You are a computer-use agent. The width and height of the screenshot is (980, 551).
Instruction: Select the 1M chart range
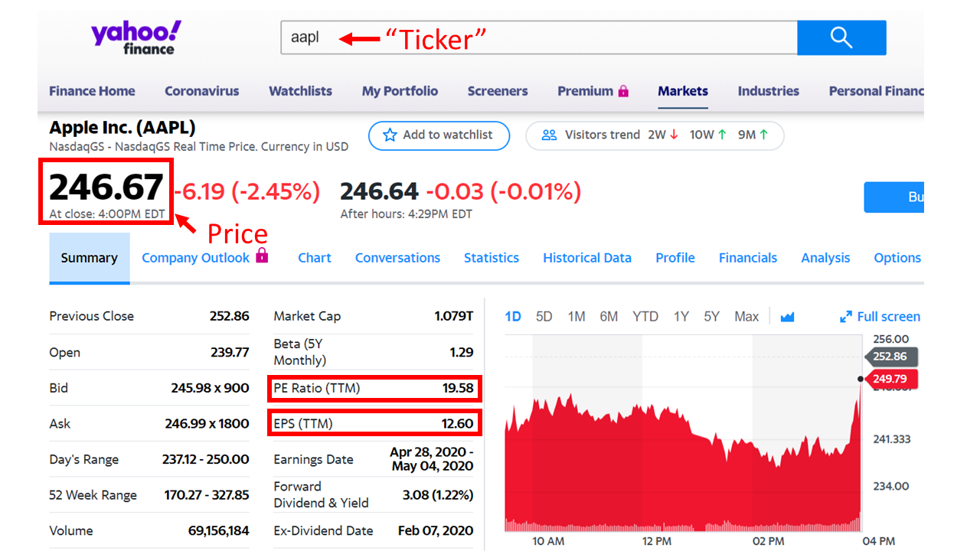click(577, 317)
